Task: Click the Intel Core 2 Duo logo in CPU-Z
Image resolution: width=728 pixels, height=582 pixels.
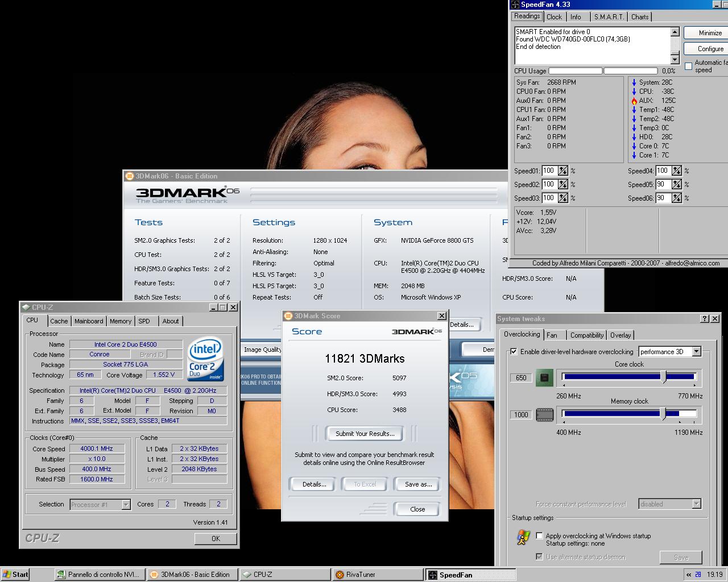Action: click(x=206, y=360)
